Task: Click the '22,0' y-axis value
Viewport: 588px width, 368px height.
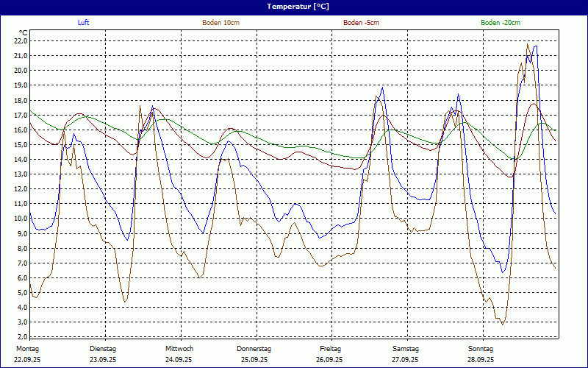Action: tap(21, 41)
